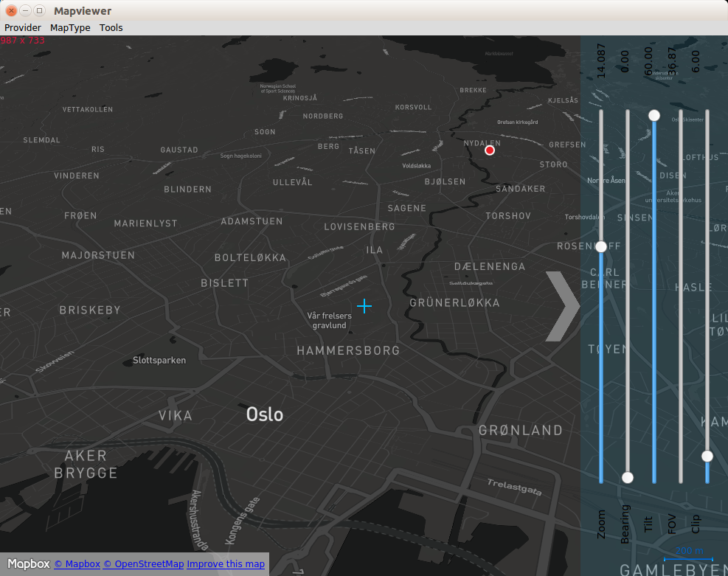Screen dimensions: 728x576
Task: Click the VETTAKOLLEN label
Action: pos(88,110)
